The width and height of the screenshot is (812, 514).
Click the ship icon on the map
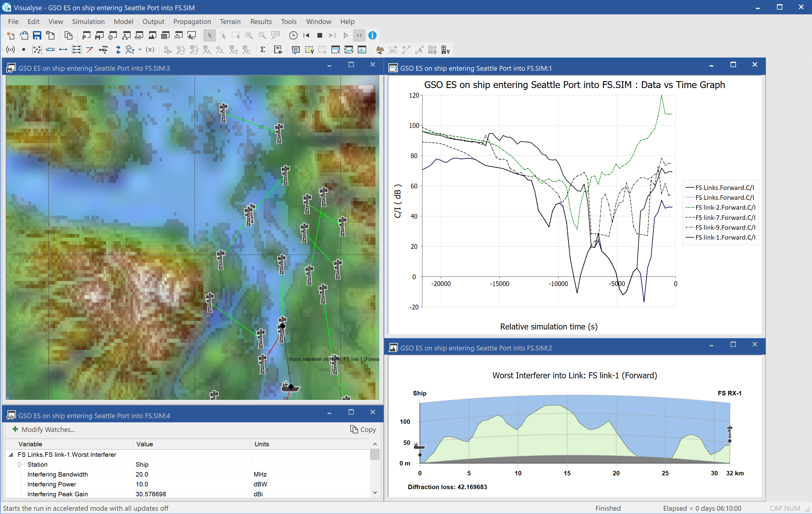tap(290, 387)
